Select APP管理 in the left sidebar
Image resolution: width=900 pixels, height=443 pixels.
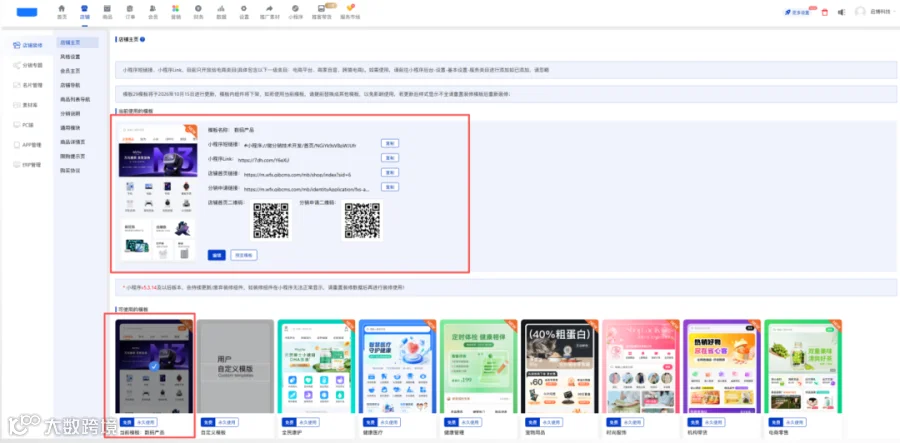pos(27,145)
